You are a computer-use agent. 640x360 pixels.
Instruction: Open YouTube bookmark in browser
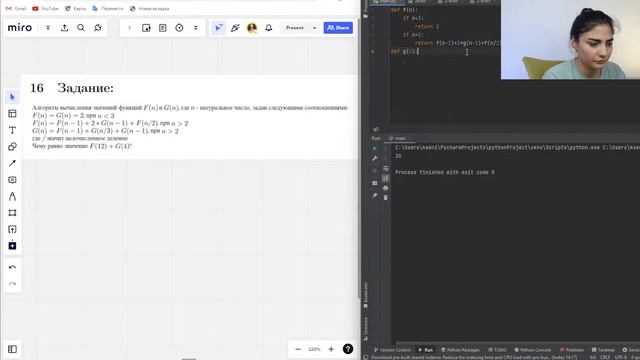click(x=45, y=8)
